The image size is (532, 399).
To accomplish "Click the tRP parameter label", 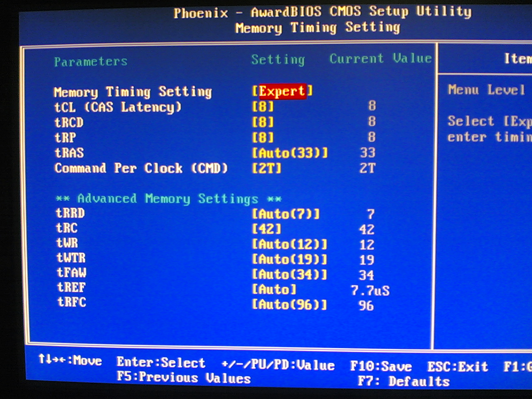I will coord(65,138).
